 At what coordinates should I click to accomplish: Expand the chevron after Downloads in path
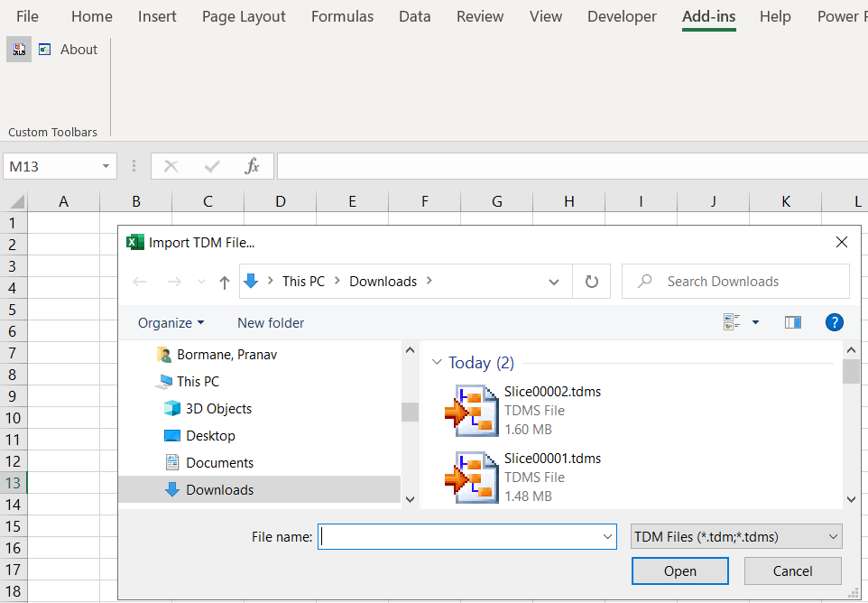pos(429,281)
